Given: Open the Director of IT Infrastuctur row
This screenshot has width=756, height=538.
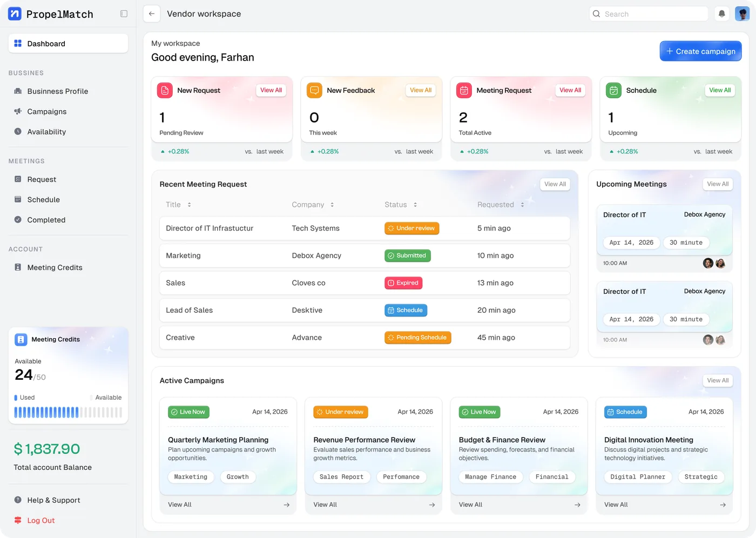Looking at the screenshot, I should click(x=364, y=228).
